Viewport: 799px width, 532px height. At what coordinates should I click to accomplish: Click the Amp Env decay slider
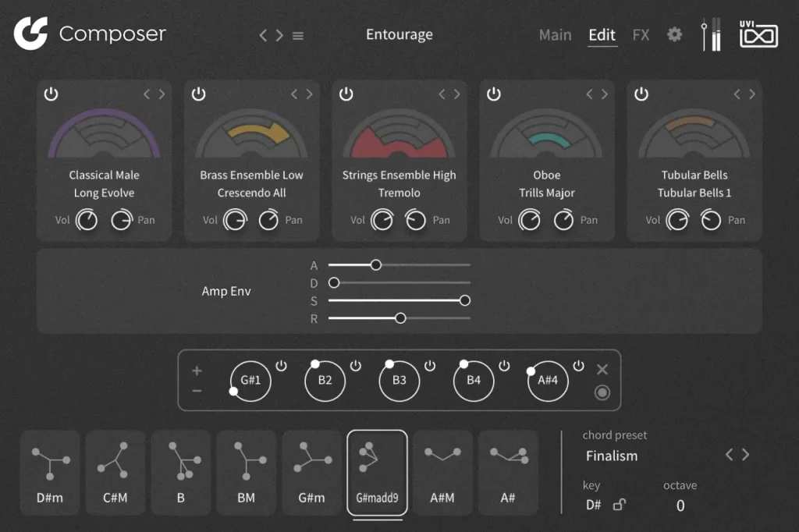click(399, 283)
